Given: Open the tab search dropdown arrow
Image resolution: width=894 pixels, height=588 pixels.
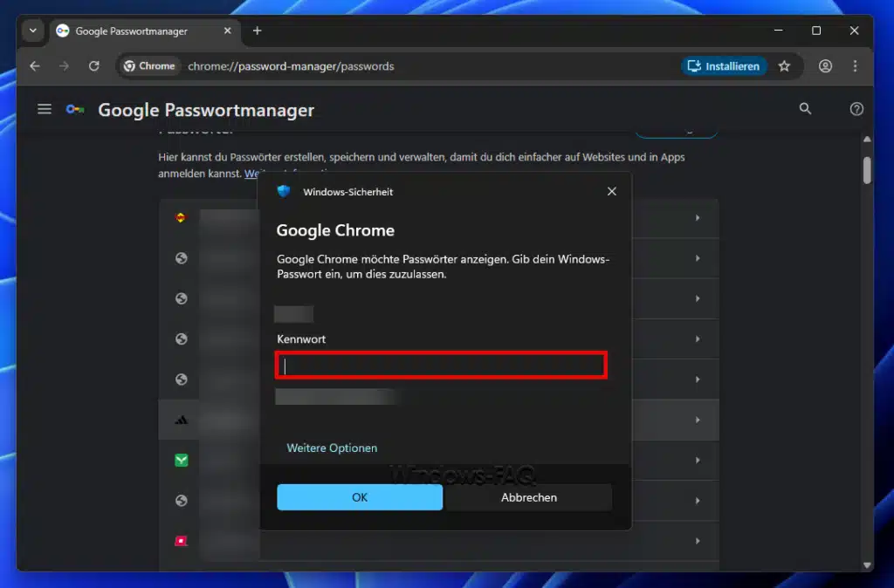Looking at the screenshot, I should point(31,31).
